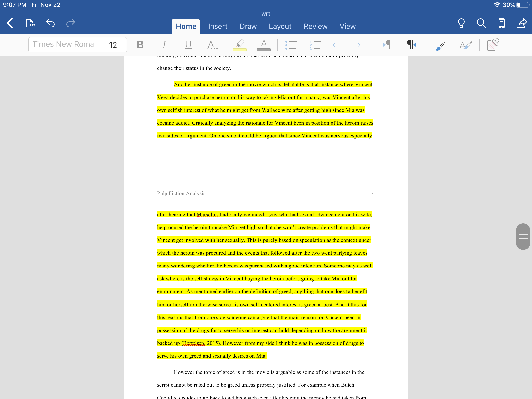Open the share document icon
Screen dimensions: 532x399
click(522, 23)
